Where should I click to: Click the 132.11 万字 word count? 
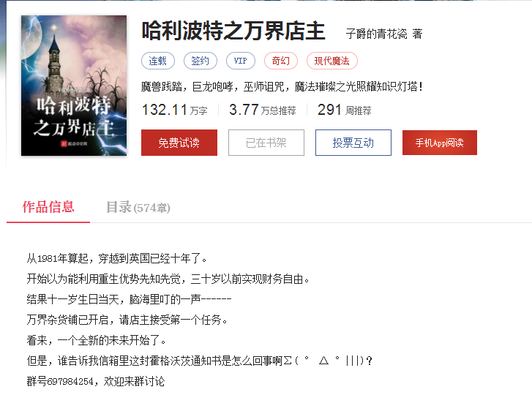(x=174, y=110)
